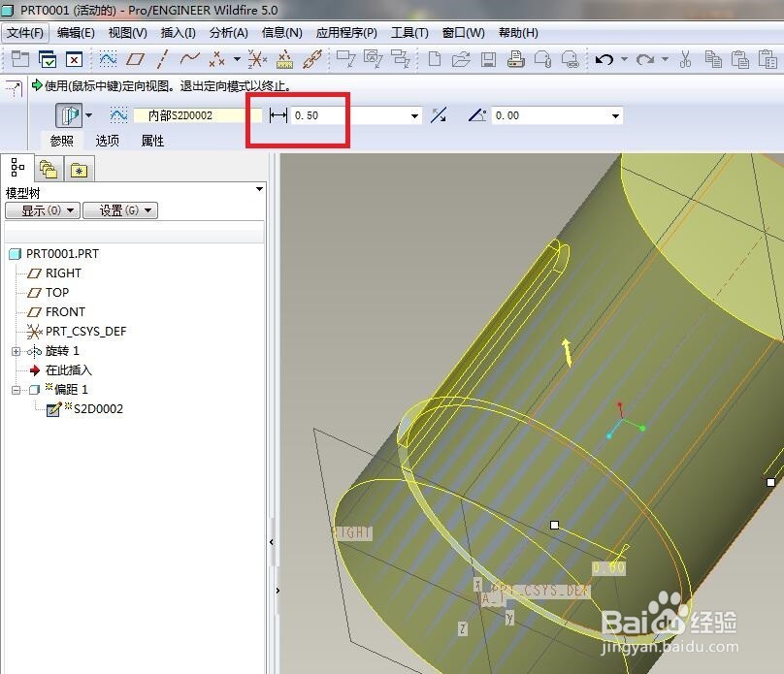This screenshot has height=674, width=784.
Task: Select the datum curve tool
Action: tap(189, 59)
